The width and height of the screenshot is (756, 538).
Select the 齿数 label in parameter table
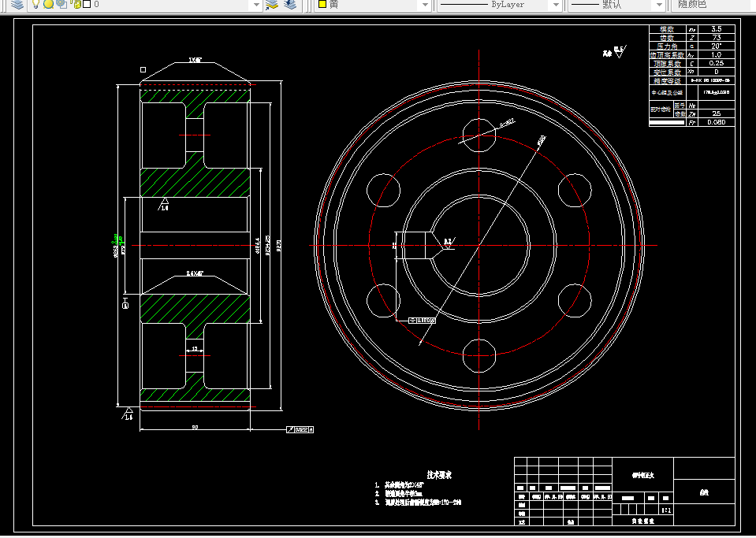point(667,38)
